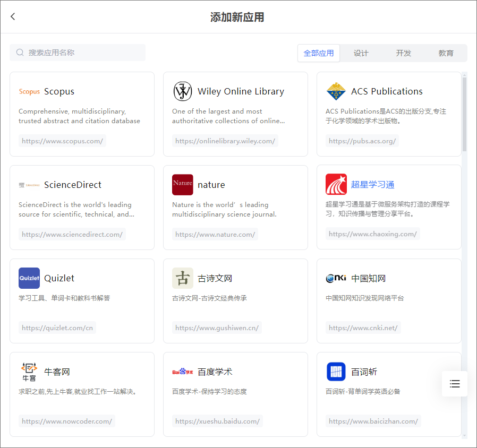
Task: Click the Baidu 学术 logo icon
Action: [x=183, y=372]
